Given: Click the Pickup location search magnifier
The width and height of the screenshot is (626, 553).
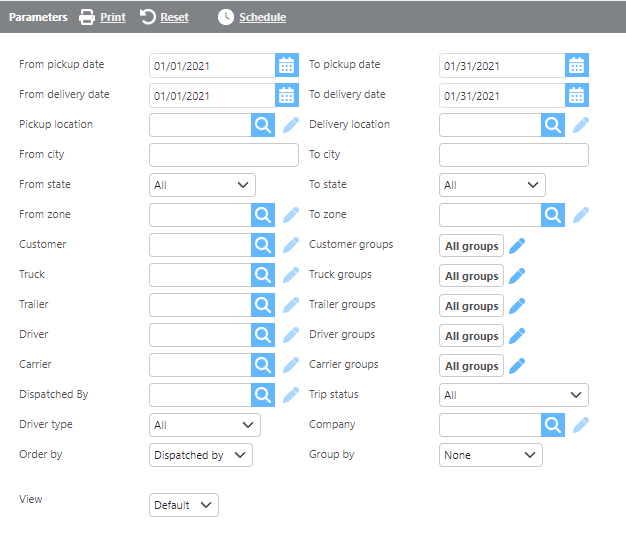Looking at the screenshot, I should [262, 125].
